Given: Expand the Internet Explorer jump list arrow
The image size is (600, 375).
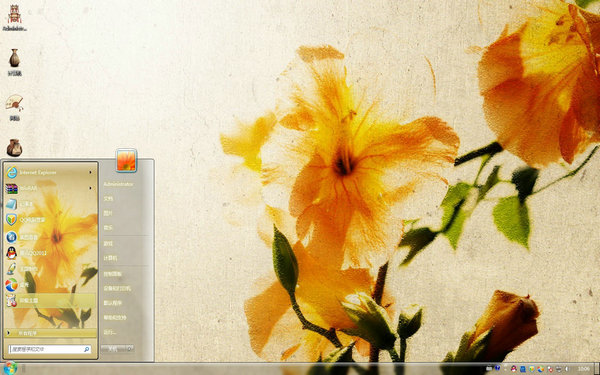Looking at the screenshot, I should (x=91, y=173).
